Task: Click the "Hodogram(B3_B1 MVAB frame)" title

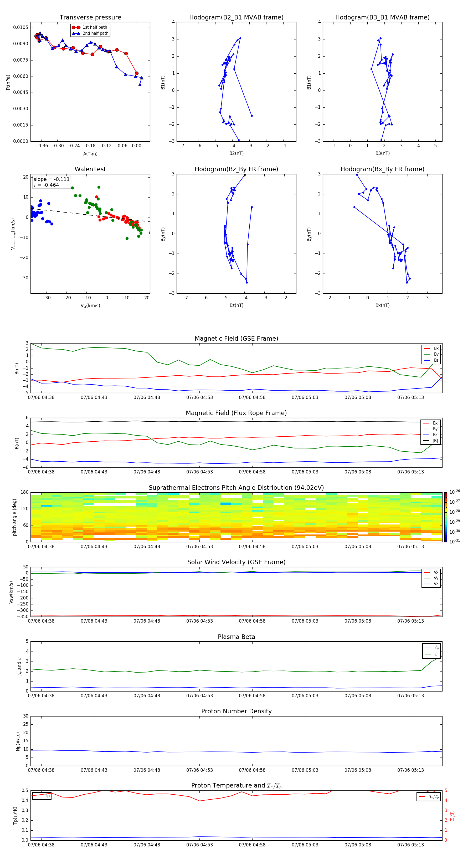Action: (382, 18)
